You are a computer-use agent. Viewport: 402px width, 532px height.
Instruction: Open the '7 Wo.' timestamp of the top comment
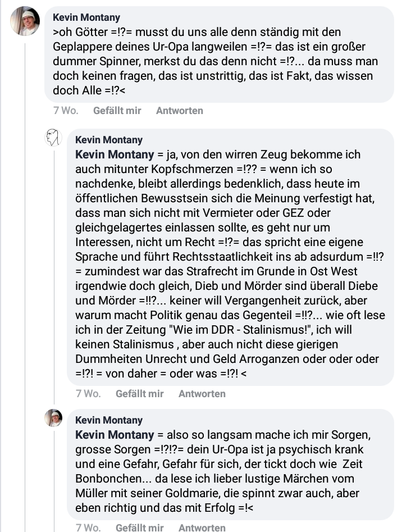[66, 111]
